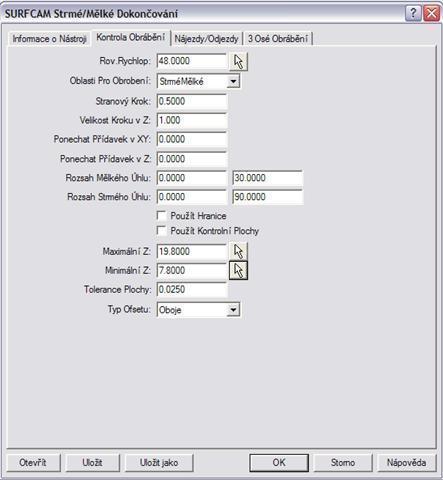Open help with the Nápověda button
Image resolution: width=443 pixels, height=480 pixels.
(406, 462)
